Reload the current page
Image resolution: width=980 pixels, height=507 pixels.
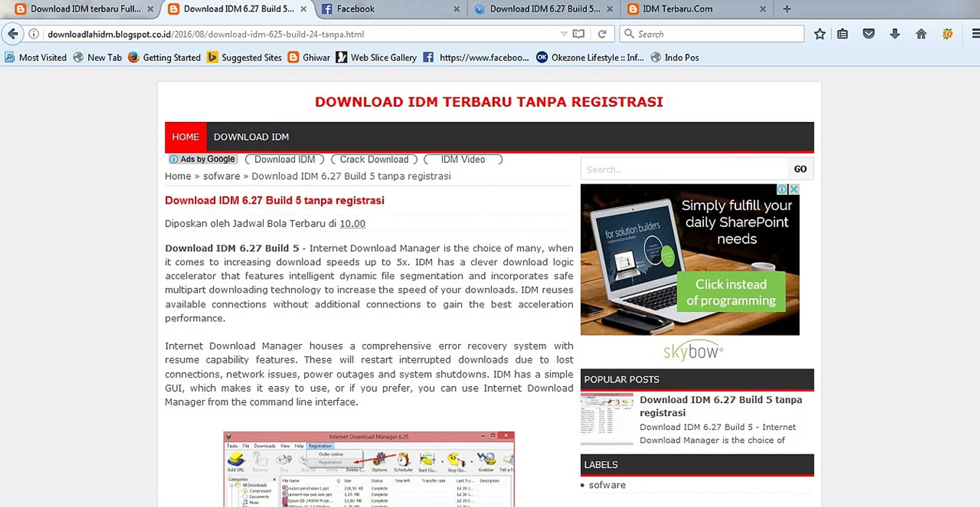click(602, 34)
